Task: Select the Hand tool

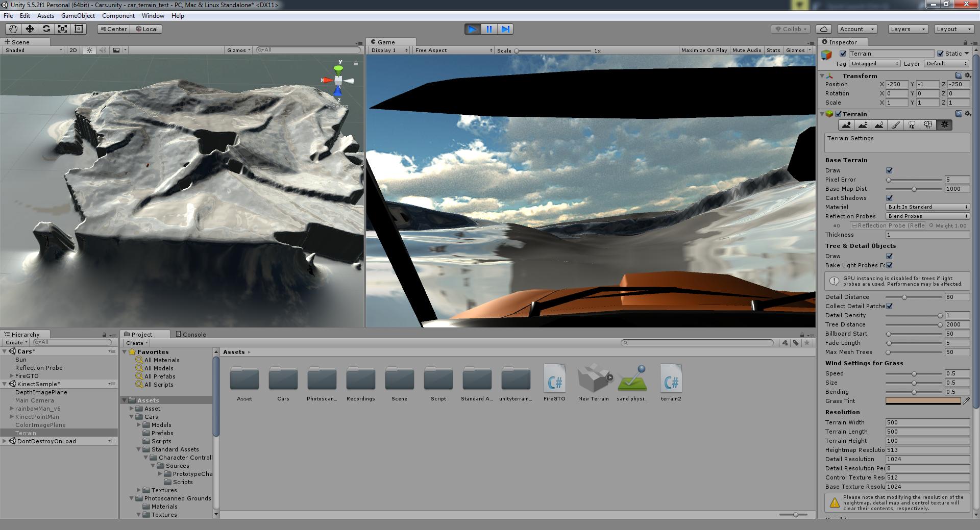Action: [13, 29]
